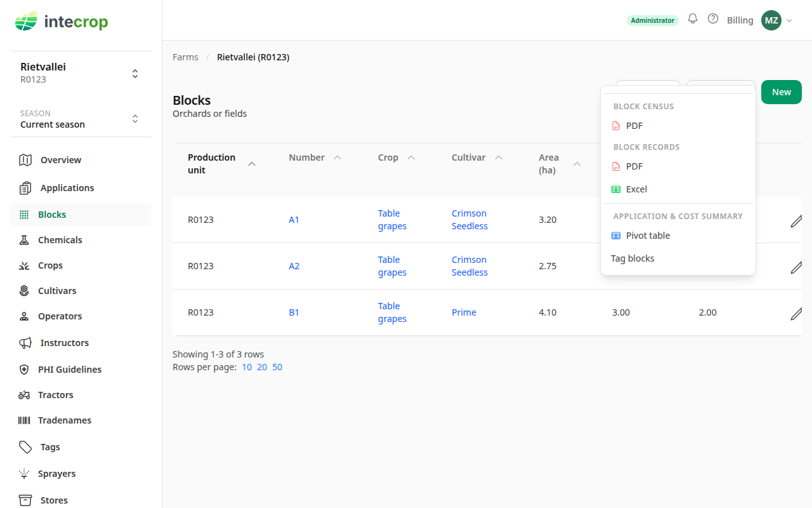812x508 pixels.
Task: Click the PHI Guidelines shield icon
Action: pos(24,370)
